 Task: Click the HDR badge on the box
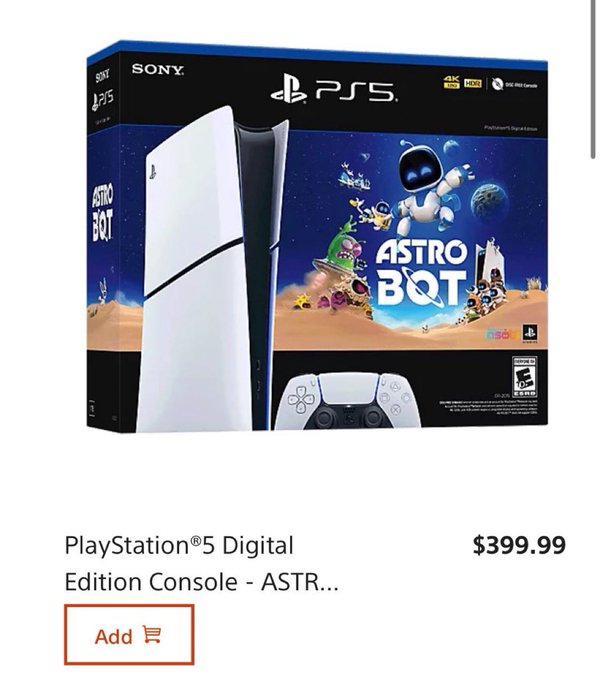[x=473, y=83]
